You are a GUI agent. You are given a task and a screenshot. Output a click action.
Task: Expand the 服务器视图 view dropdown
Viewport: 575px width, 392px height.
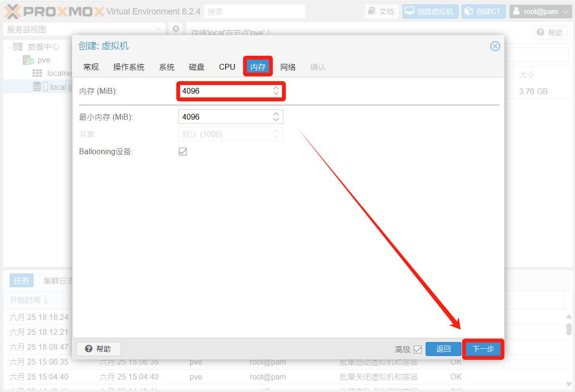pyautogui.click(x=159, y=29)
